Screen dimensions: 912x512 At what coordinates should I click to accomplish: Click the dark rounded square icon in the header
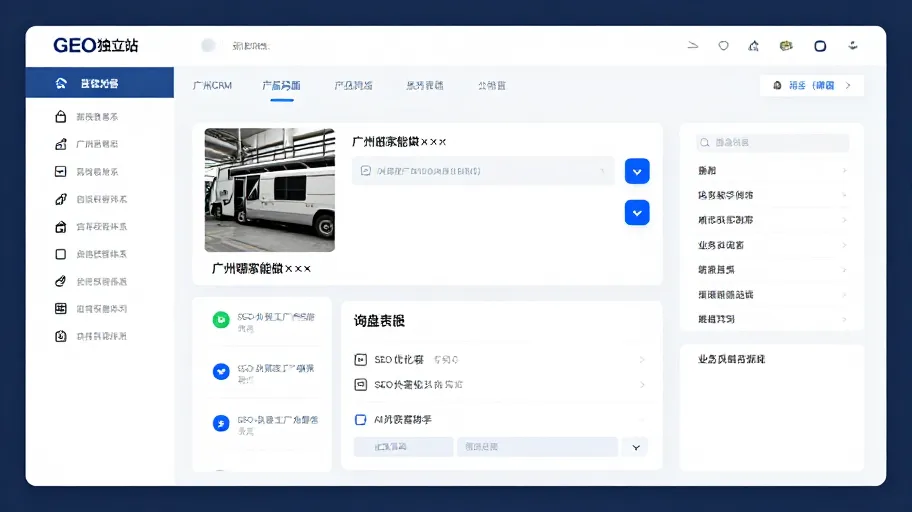[820, 46]
